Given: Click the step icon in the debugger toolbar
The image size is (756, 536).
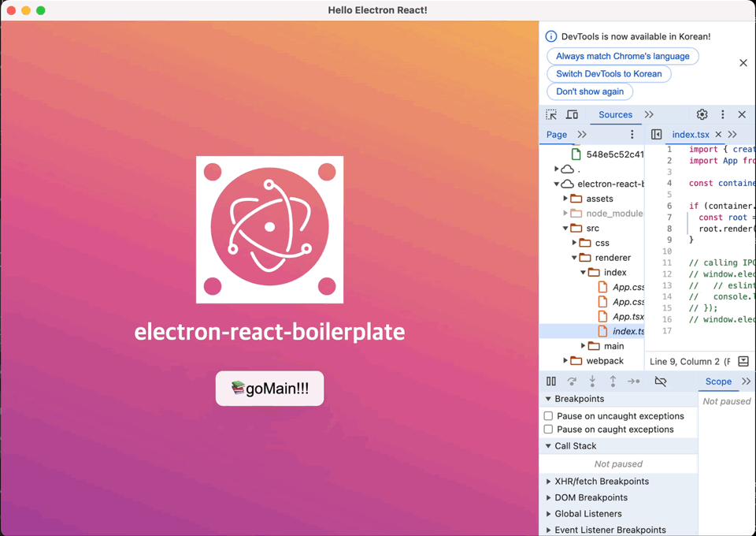Looking at the screenshot, I should pos(633,382).
